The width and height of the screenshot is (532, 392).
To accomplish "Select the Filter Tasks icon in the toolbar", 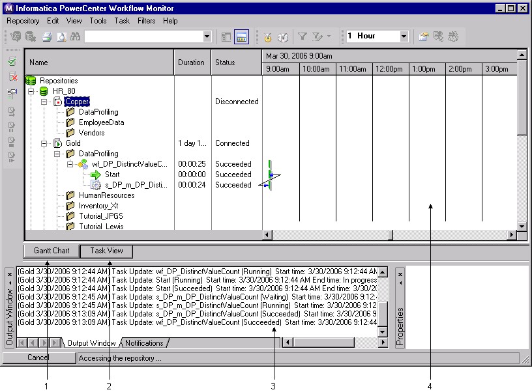I will point(303,37).
